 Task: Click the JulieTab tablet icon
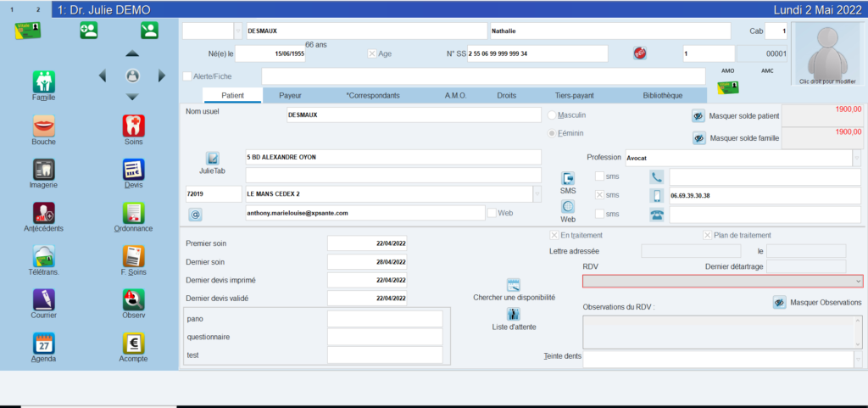pos(213,159)
